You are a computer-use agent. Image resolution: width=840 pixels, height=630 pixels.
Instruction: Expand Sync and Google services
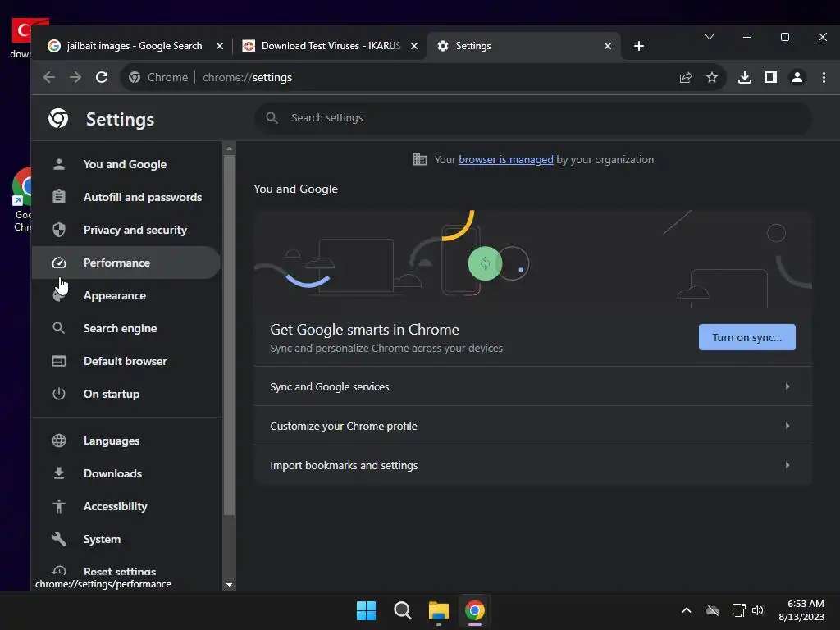[x=533, y=386]
